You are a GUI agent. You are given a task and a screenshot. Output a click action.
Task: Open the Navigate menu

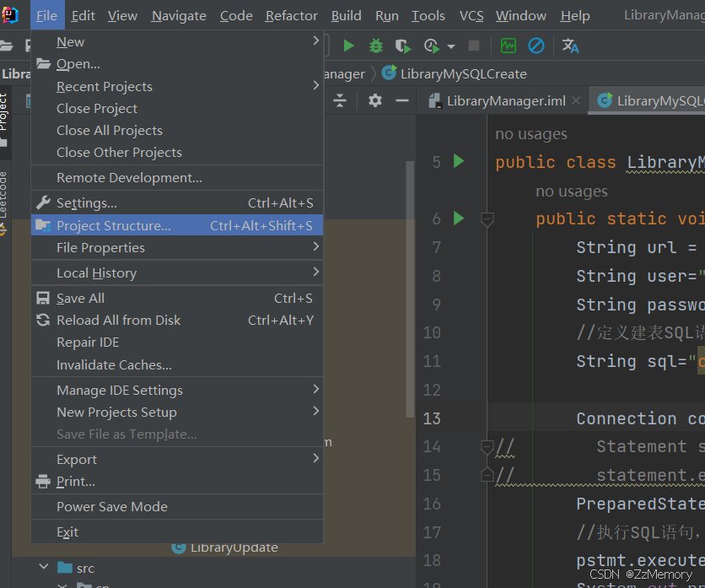[179, 16]
